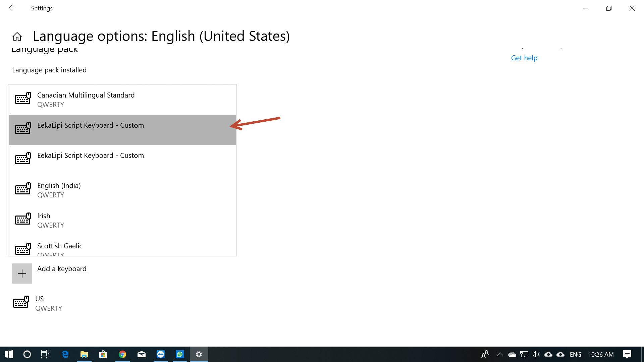The width and height of the screenshot is (644, 362).
Task: Click ENG input language indicator
Action: (575, 354)
